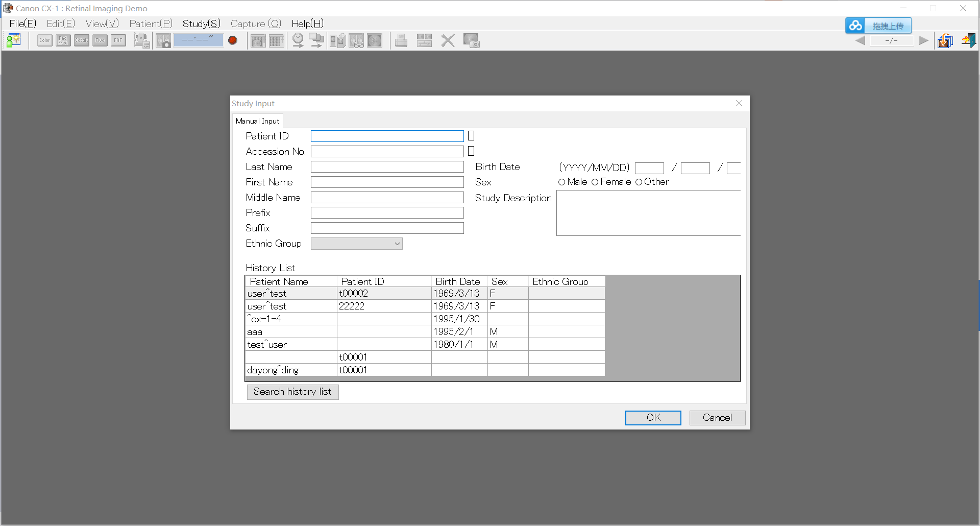Tick the checkbox beside Accession No. field

(x=471, y=151)
